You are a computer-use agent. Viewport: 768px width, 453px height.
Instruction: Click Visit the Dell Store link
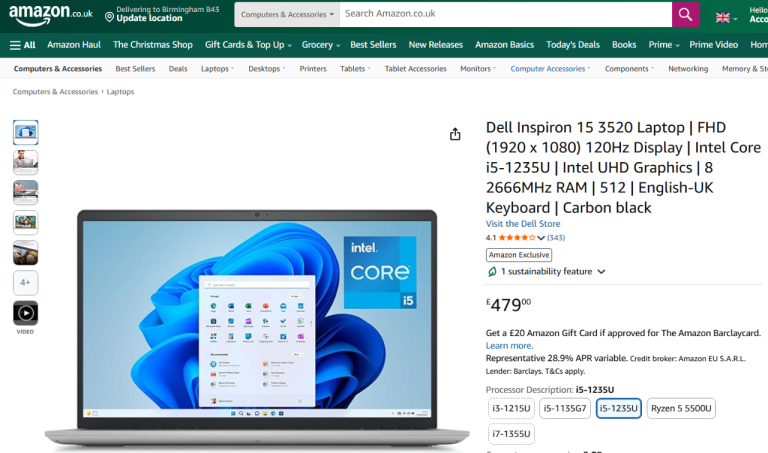(x=523, y=224)
